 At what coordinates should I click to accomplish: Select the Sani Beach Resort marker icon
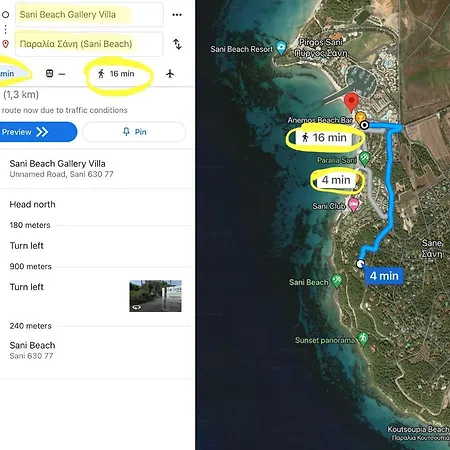[281, 48]
